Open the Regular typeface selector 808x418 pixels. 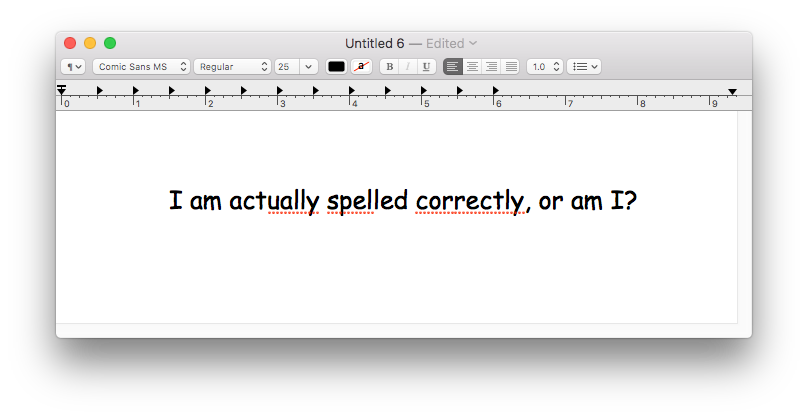(x=232, y=66)
